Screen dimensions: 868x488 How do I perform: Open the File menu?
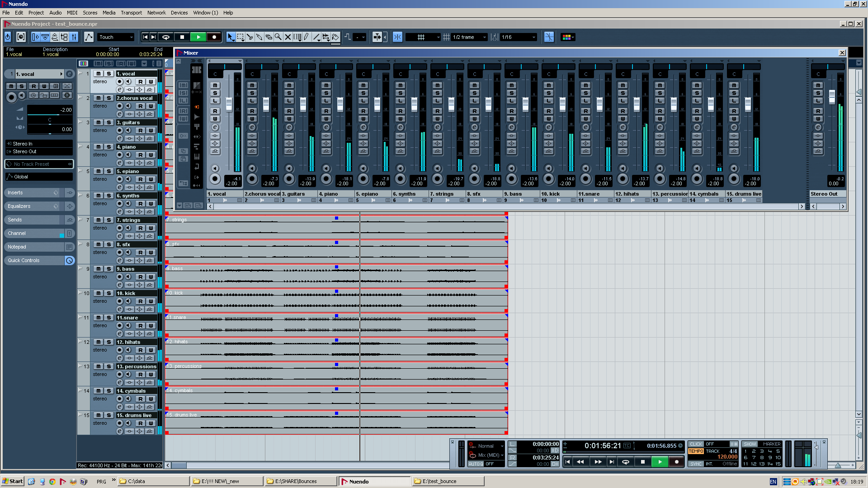pos(6,13)
